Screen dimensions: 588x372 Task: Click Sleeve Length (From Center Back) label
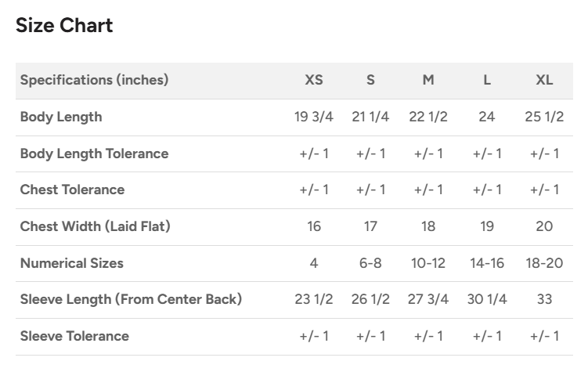coord(131,299)
